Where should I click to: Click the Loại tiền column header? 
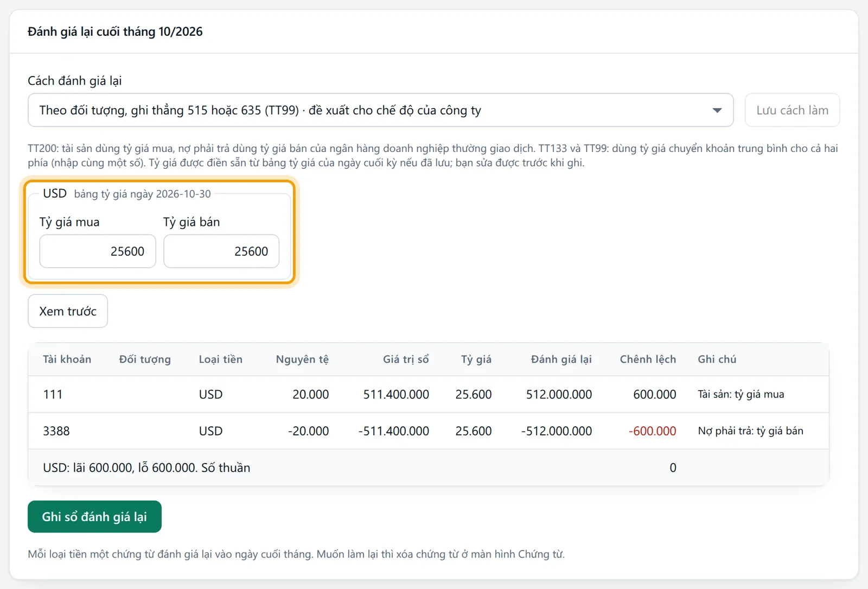[221, 359]
